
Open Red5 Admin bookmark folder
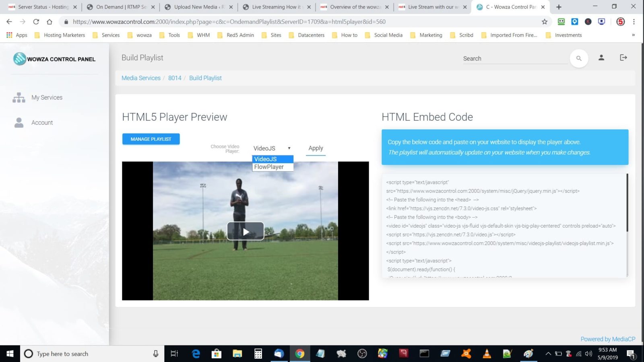pyautogui.click(x=235, y=35)
